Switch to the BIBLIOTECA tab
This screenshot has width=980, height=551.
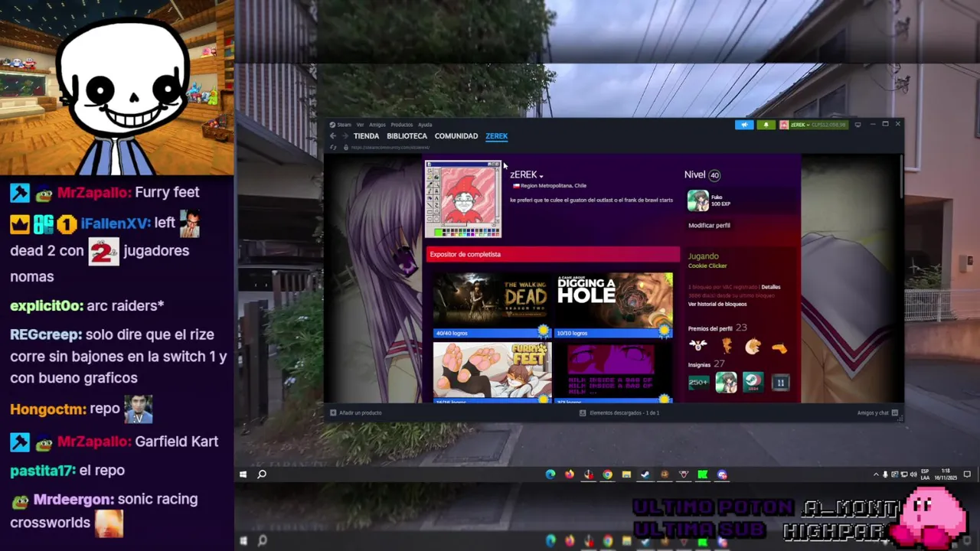[x=407, y=136]
